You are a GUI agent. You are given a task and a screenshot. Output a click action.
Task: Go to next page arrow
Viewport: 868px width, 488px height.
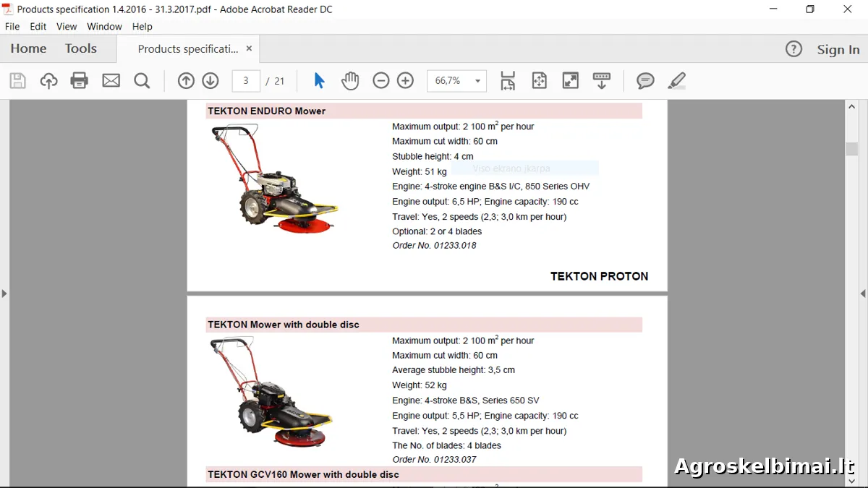point(210,80)
